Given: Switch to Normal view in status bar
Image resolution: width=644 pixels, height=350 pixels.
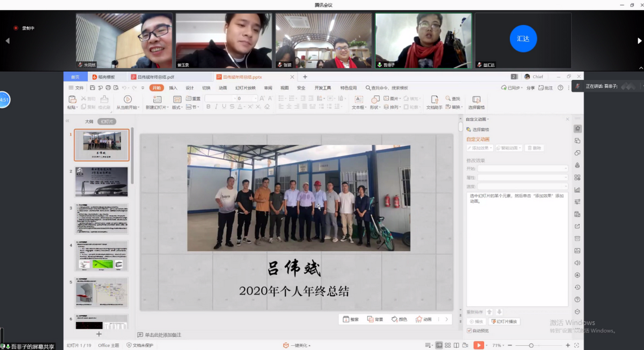Looking at the screenshot, I should pyautogui.click(x=439, y=345).
